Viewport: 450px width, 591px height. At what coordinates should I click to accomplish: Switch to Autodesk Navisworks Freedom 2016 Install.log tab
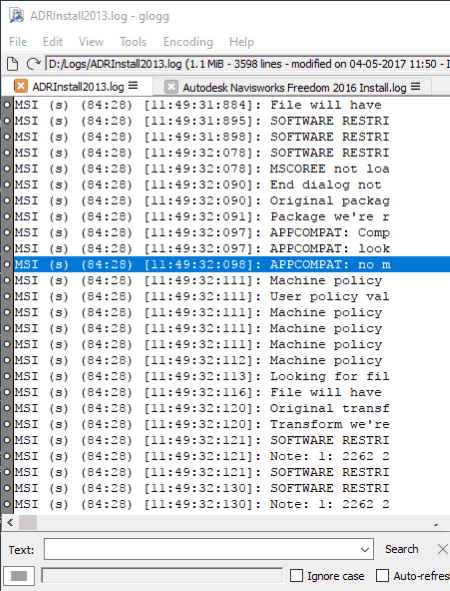click(294, 88)
